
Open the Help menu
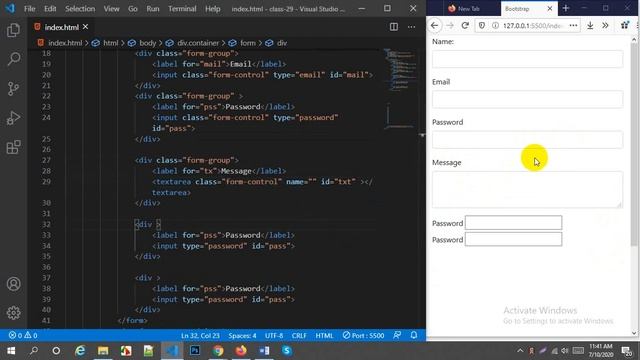coord(213,9)
